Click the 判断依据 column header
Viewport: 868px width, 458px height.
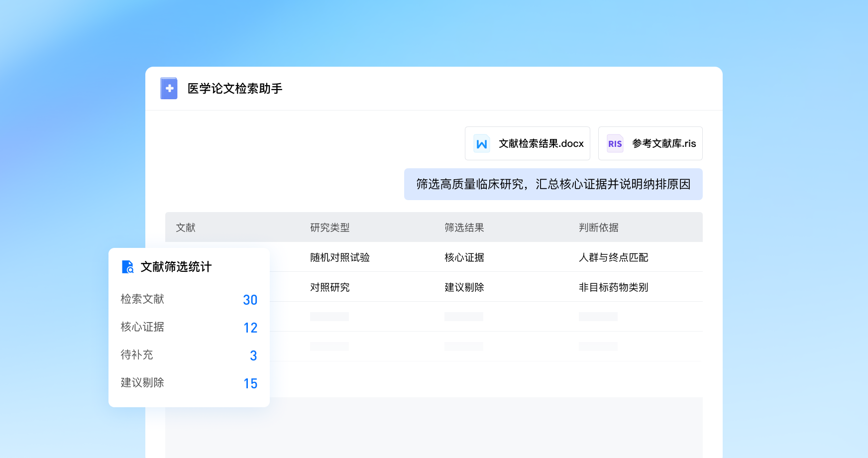[599, 228]
